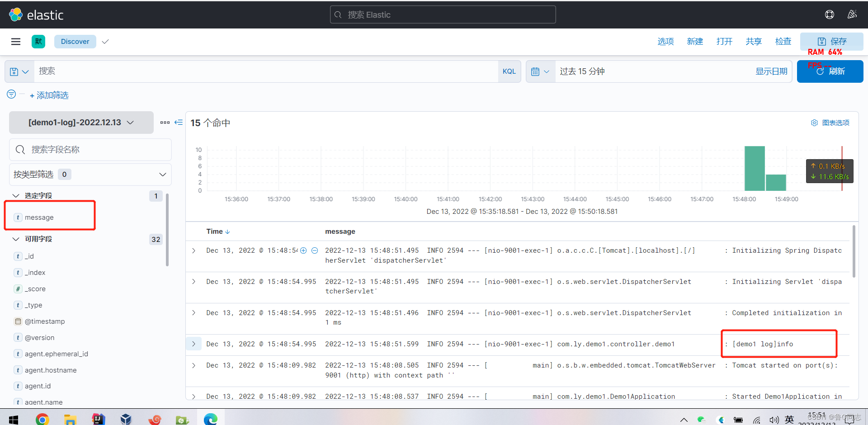The width and height of the screenshot is (868, 425).
Task: Filter for value plus icon in first row
Action: (303, 250)
